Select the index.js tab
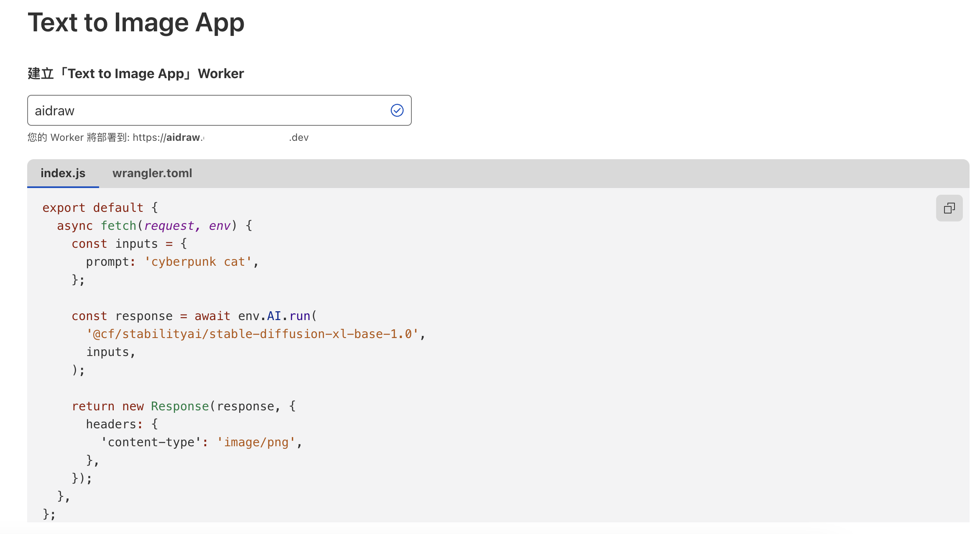Screen dimensions: 980x534 click(x=63, y=173)
